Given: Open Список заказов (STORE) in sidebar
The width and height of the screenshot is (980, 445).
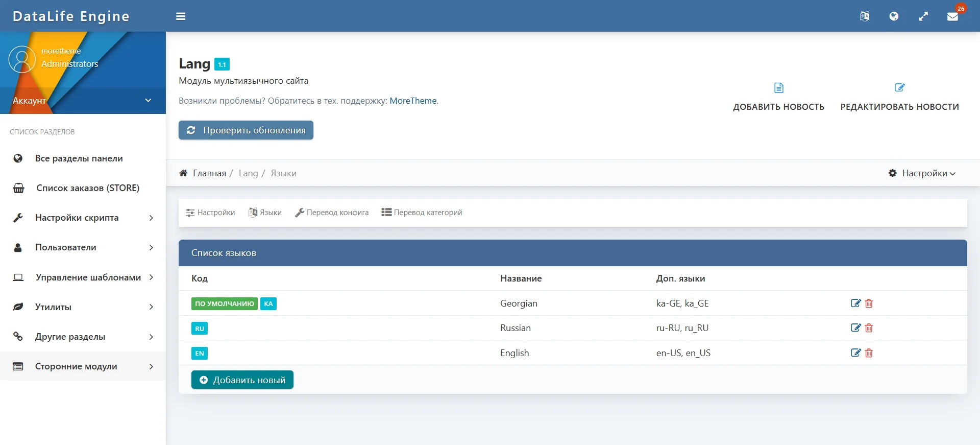Looking at the screenshot, I should 87,188.
